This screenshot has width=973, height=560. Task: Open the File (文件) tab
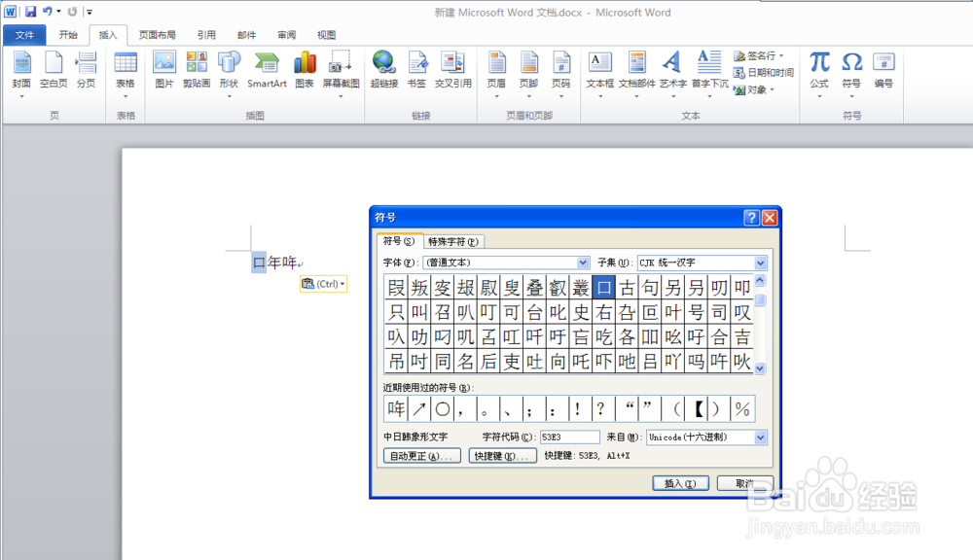(x=24, y=35)
